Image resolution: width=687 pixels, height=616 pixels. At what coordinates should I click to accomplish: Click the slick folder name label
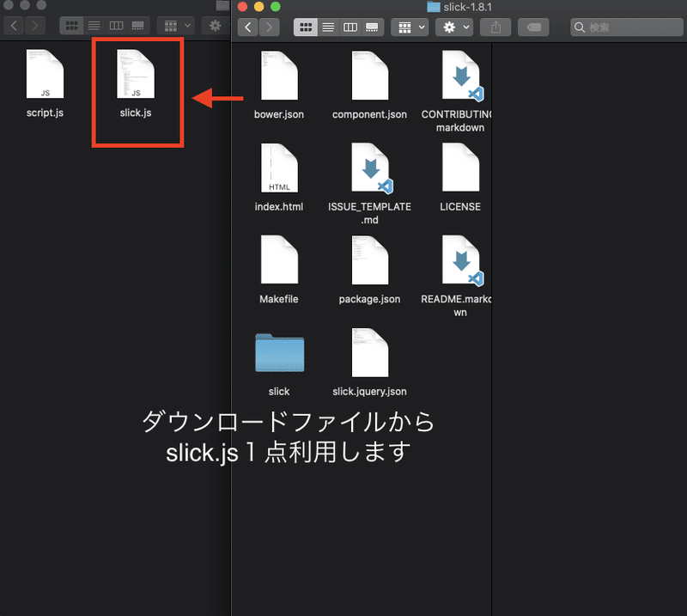(x=279, y=392)
